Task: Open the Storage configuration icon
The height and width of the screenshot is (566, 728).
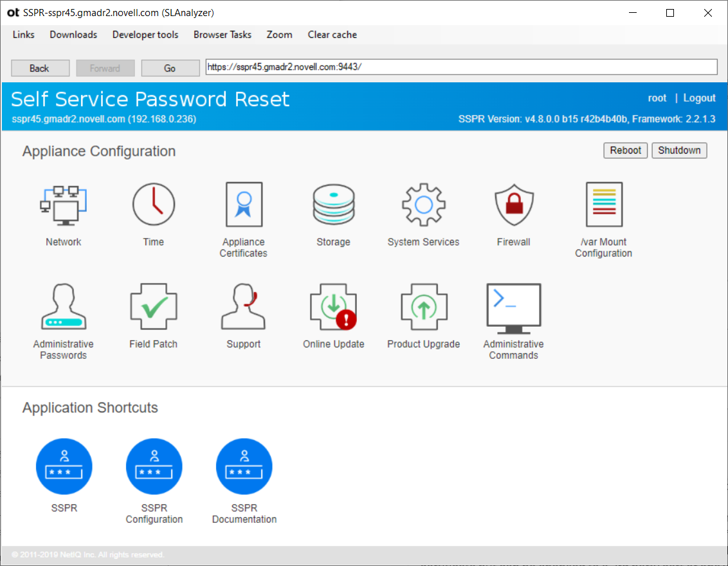Action: 333,205
